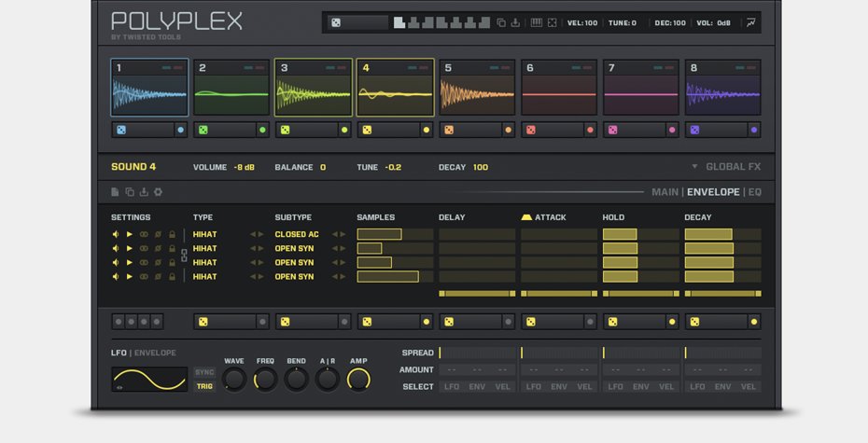The image size is (868, 443).
Task: Click the mute speaker icon in the first layer row
Action: [x=116, y=235]
